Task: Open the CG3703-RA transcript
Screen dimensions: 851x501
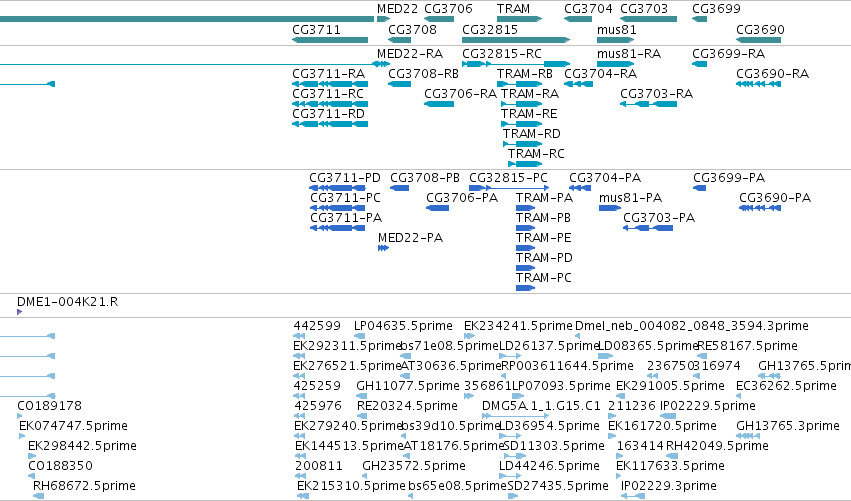Action: 648,104
